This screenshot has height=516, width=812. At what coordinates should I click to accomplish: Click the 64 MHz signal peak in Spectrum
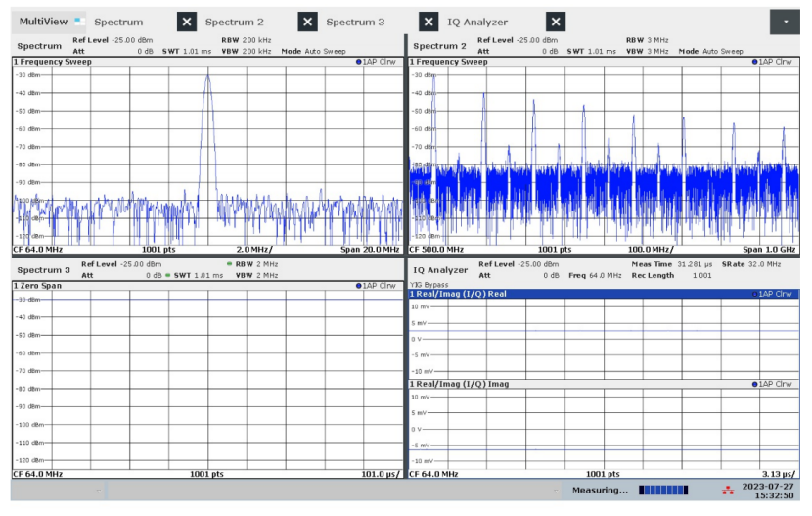click(207, 76)
